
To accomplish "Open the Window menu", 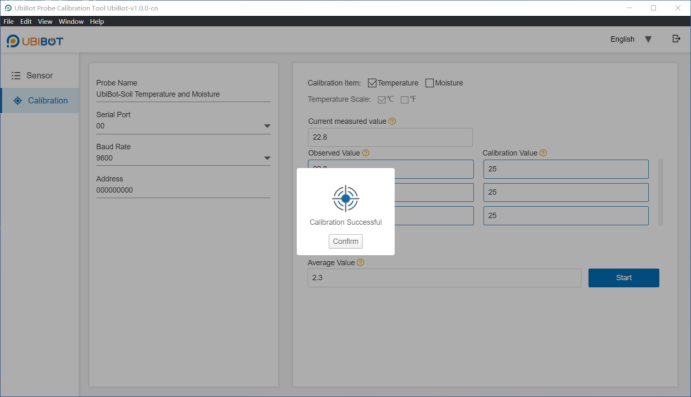I will pos(71,22).
